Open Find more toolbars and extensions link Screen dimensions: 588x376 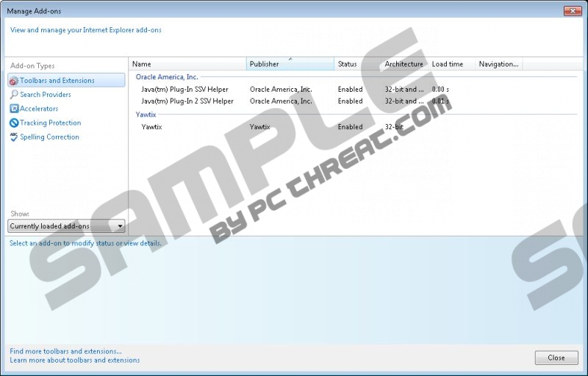click(65, 351)
